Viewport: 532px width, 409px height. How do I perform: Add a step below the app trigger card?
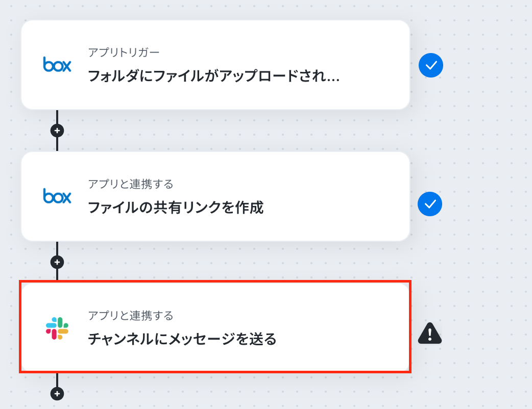coord(57,131)
